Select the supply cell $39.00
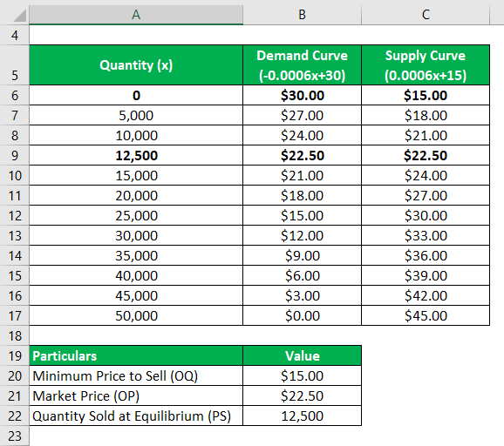This screenshot has height=446, width=504. [x=426, y=275]
